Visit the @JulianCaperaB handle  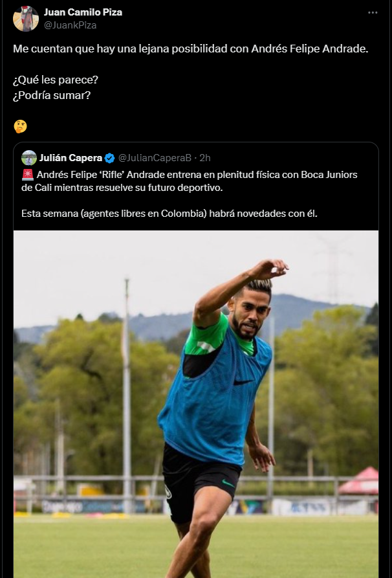(x=155, y=158)
